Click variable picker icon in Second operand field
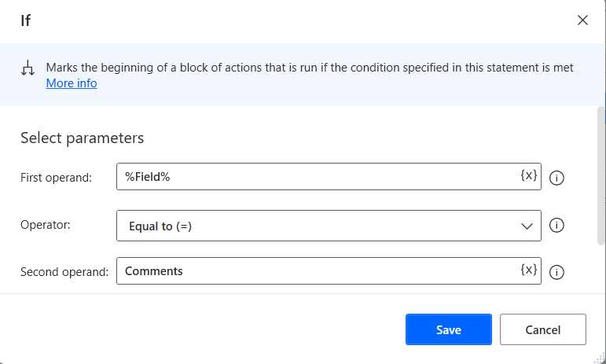 click(529, 270)
